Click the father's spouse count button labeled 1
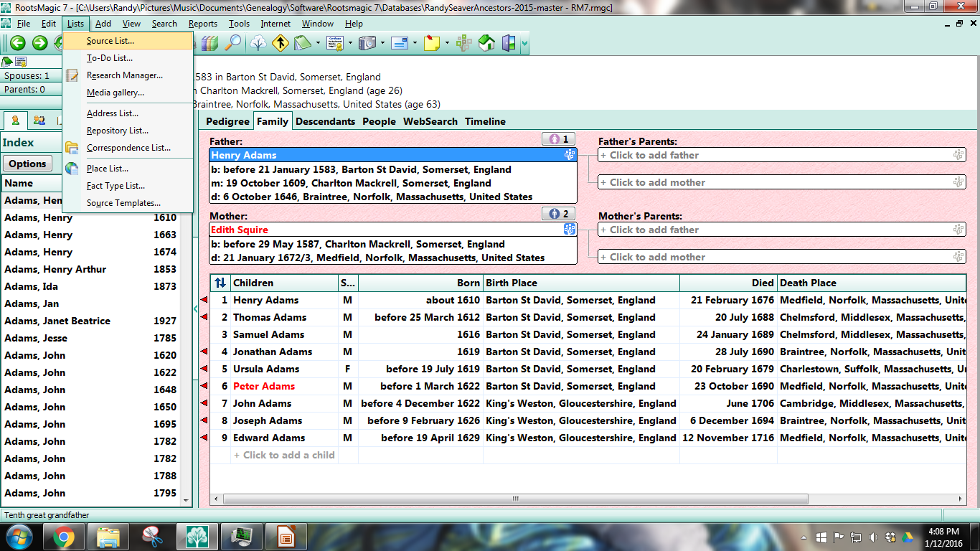Viewport: 980px width, 551px height. coord(559,139)
